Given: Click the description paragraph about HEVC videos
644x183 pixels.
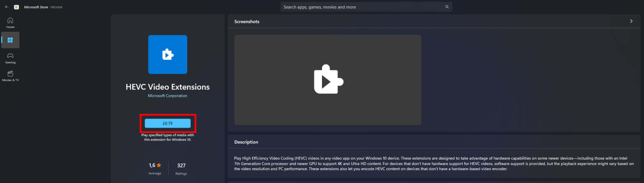Looking at the screenshot, I should click(x=434, y=164).
